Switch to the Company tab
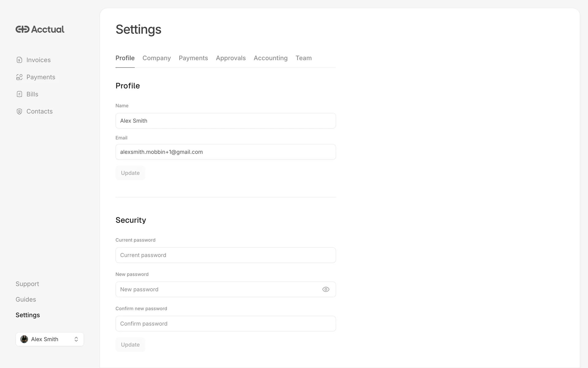Image resolution: width=588 pixels, height=368 pixels. [x=156, y=58]
